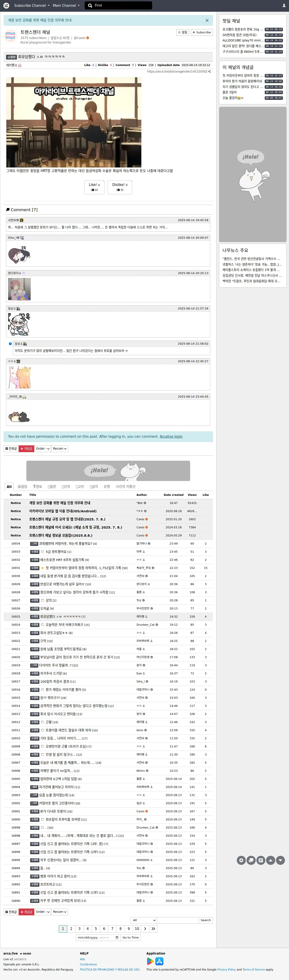Screen dimensions: 289x980
Task: Click the ¡Hola! sidebar ad banner
Action: coord(253,174)
